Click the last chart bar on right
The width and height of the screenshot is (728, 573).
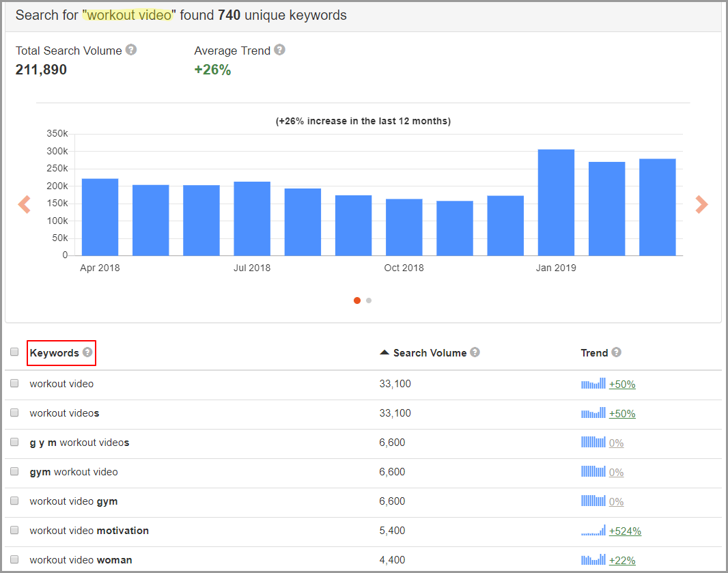coord(658,207)
